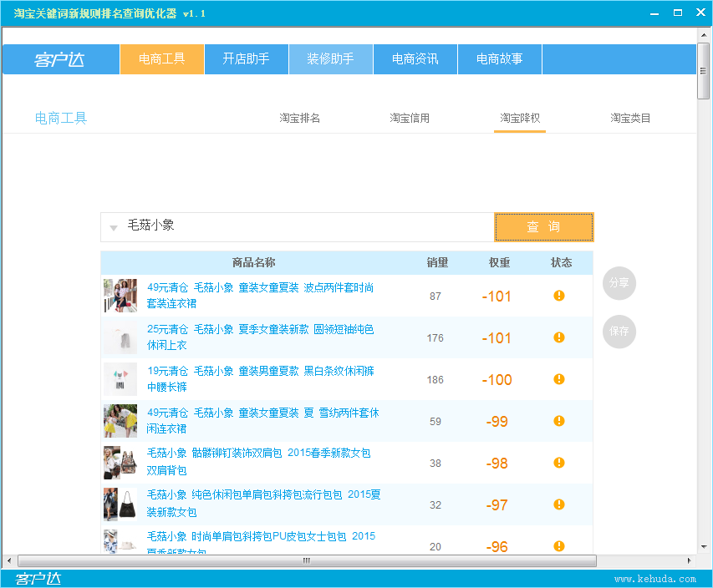The image size is (713, 588).
Task: Click the sales value 59
Action: (x=435, y=422)
